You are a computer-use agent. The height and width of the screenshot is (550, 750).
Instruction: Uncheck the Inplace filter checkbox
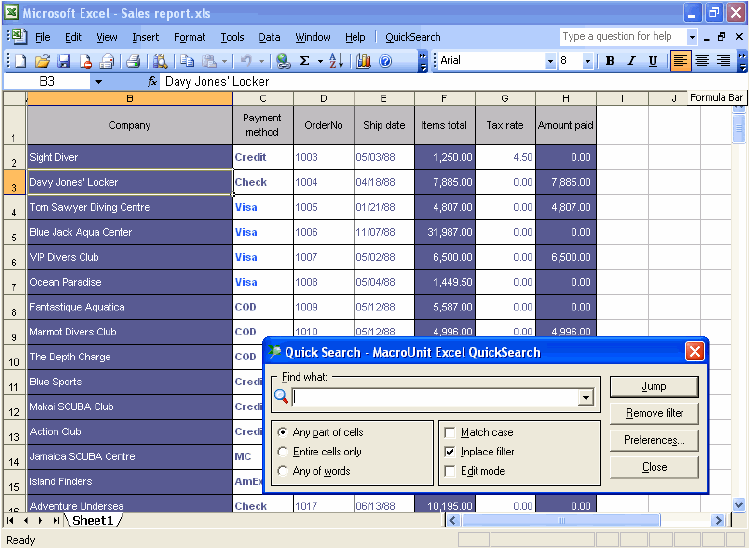tap(450, 451)
